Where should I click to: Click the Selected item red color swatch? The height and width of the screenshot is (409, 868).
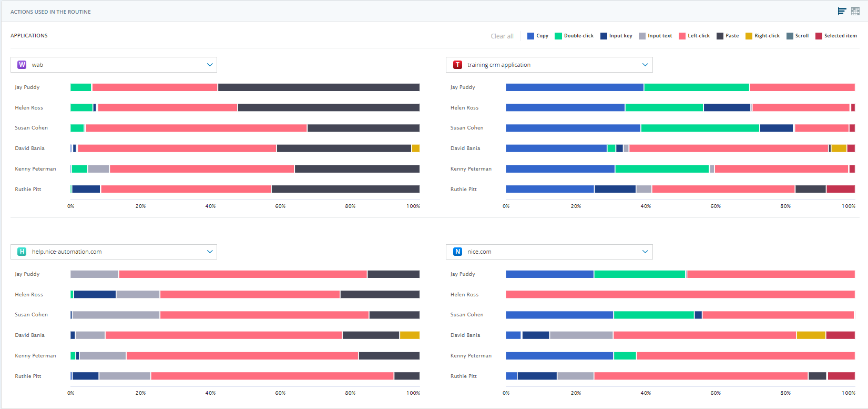click(x=819, y=36)
